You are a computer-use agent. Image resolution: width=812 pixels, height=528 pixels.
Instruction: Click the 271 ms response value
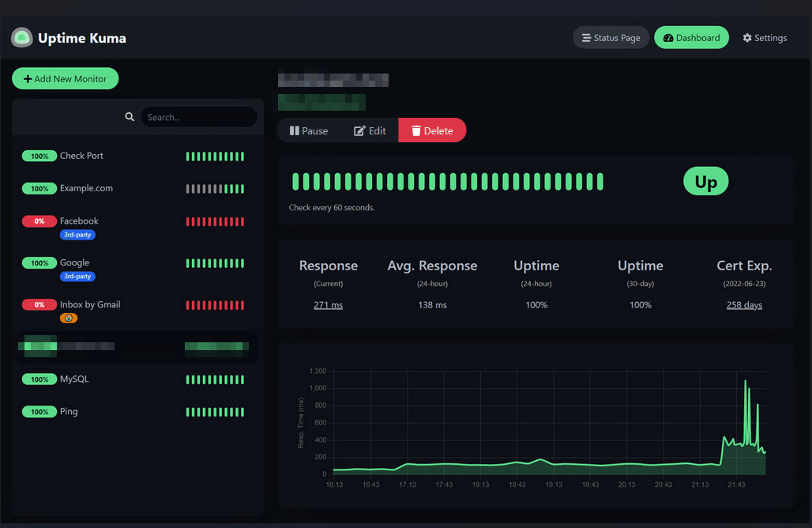[329, 305]
